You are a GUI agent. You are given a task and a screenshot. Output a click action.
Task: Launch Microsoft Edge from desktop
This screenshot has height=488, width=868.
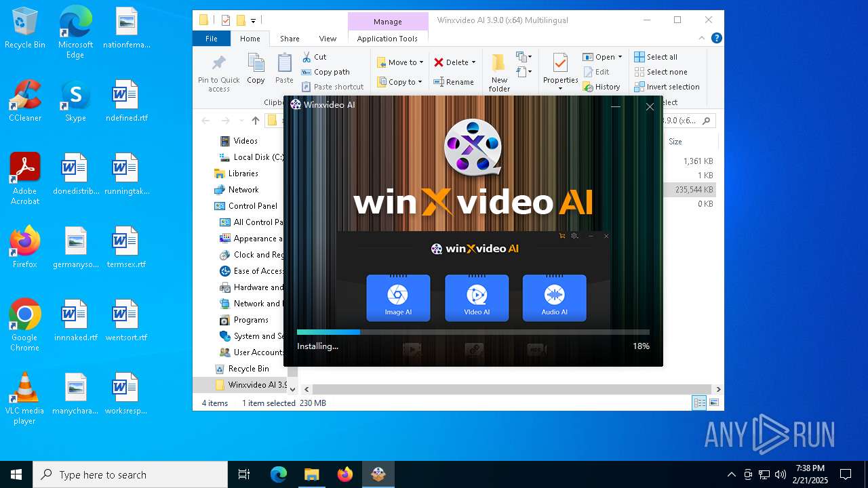pyautogui.click(x=75, y=31)
